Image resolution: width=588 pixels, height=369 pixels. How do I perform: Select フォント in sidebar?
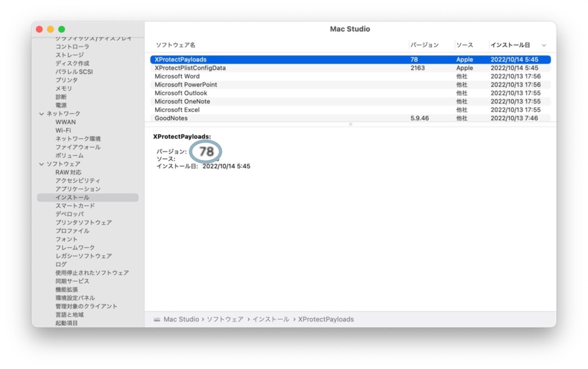click(x=67, y=239)
